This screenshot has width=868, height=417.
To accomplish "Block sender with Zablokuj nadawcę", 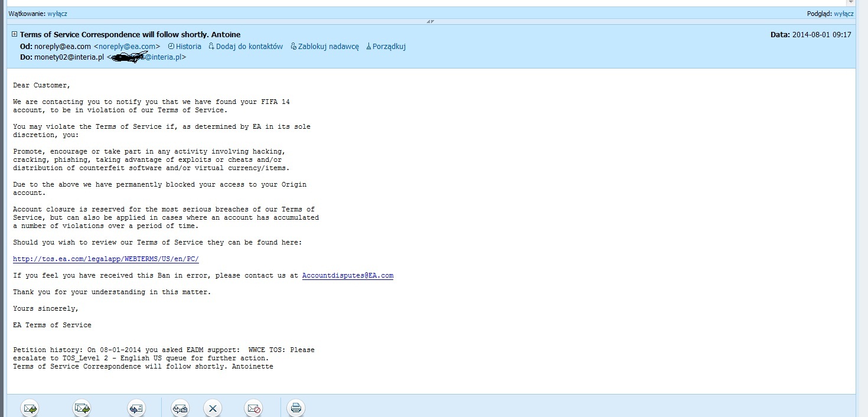I will (x=328, y=47).
